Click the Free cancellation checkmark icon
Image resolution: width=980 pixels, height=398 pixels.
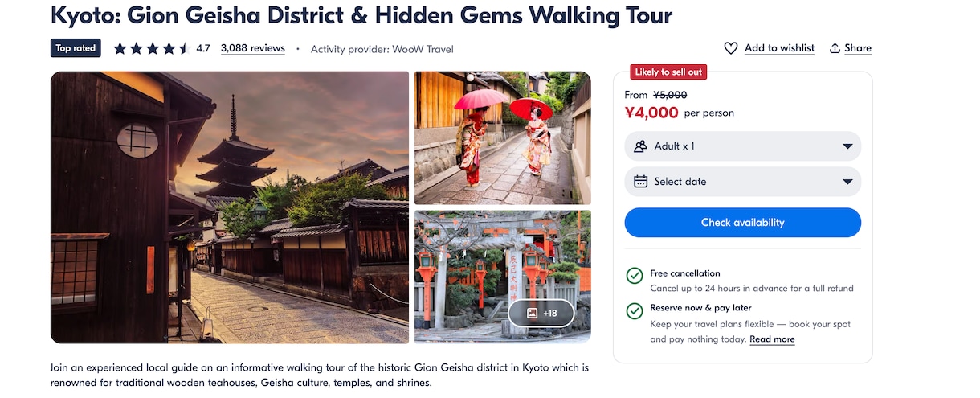635,276
